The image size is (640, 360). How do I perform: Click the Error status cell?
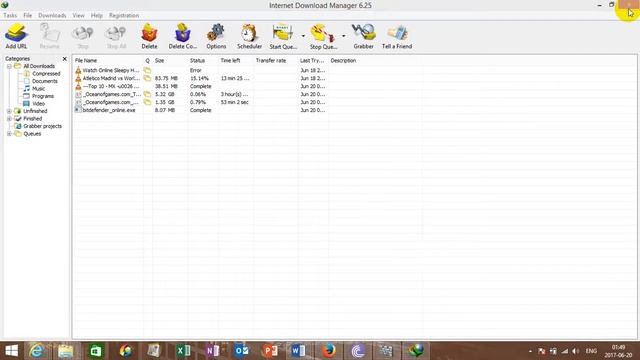[196, 70]
